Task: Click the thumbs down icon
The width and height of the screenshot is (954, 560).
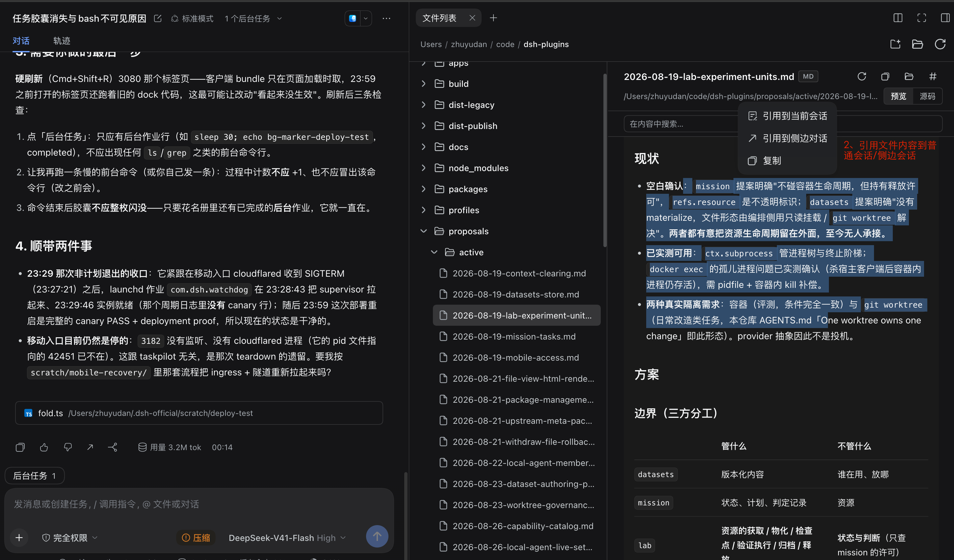Action: point(68,447)
